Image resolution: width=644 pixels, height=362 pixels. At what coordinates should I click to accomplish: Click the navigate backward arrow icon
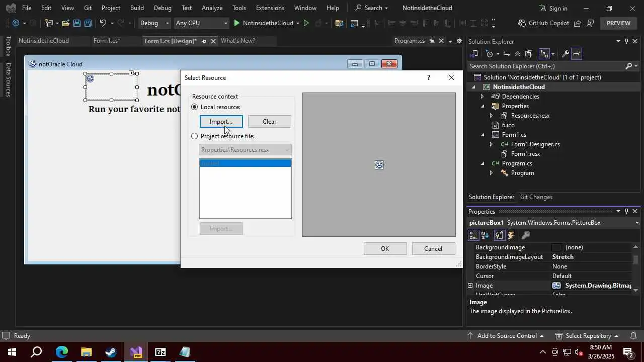[16, 23]
